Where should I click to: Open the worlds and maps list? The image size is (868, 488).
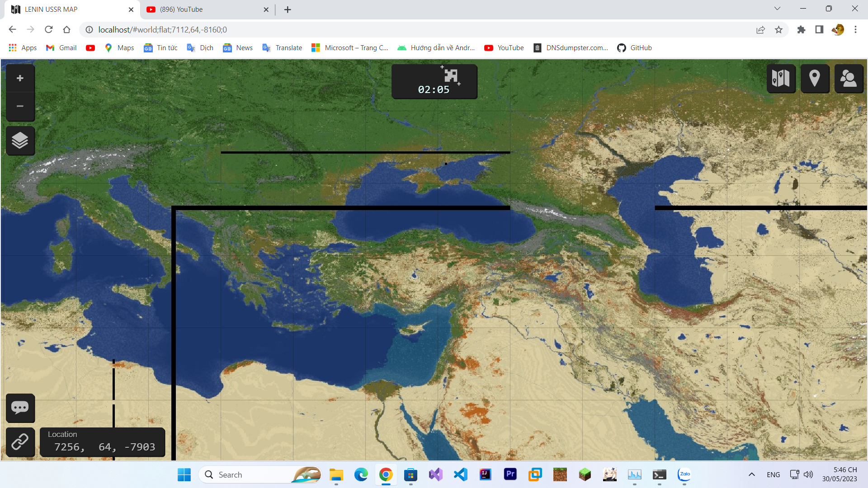(x=781, y=79)
